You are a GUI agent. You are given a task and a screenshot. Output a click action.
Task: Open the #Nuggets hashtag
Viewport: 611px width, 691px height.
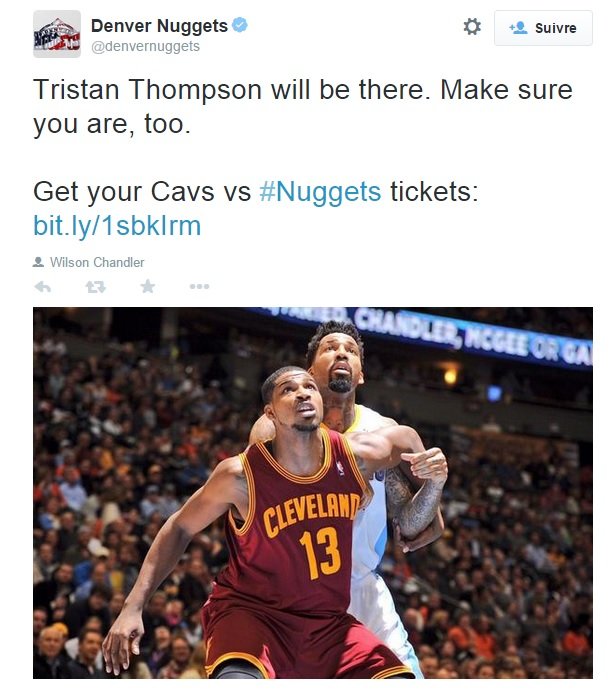click(320, 192)
